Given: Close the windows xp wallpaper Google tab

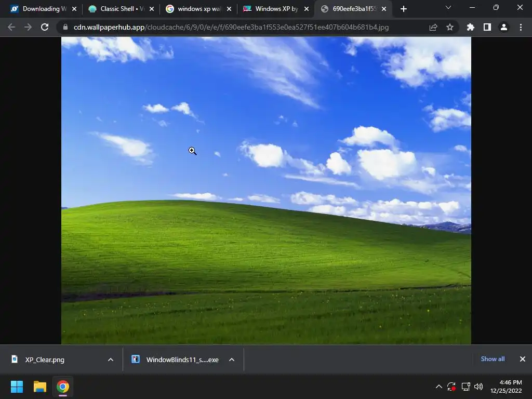Looking at the screenshot, I should point(229,9).
